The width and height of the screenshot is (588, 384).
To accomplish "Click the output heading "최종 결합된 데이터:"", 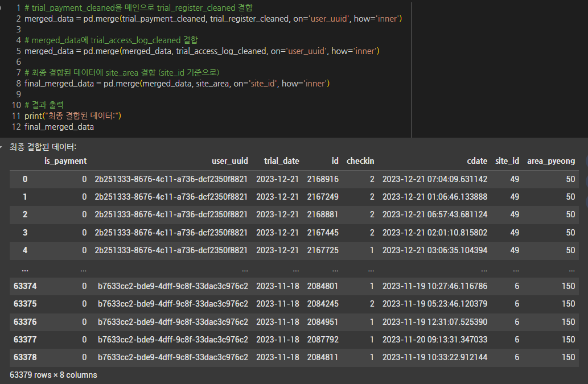I will click(43, 147).
